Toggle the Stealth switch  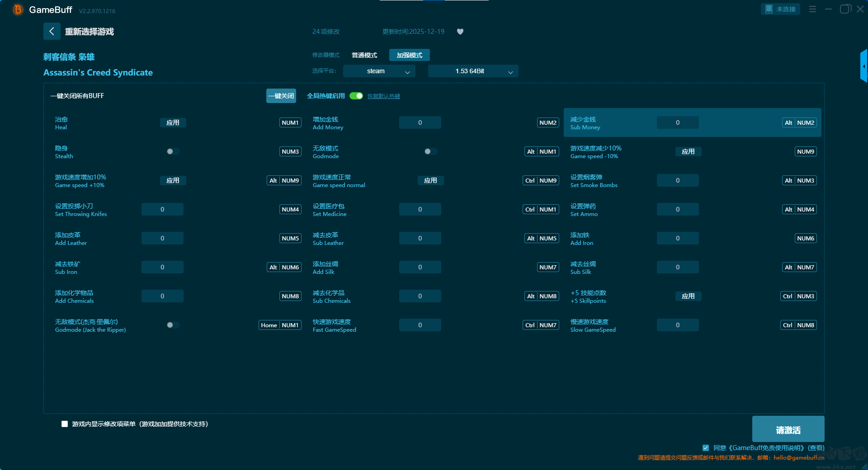[x=173, y=151]
